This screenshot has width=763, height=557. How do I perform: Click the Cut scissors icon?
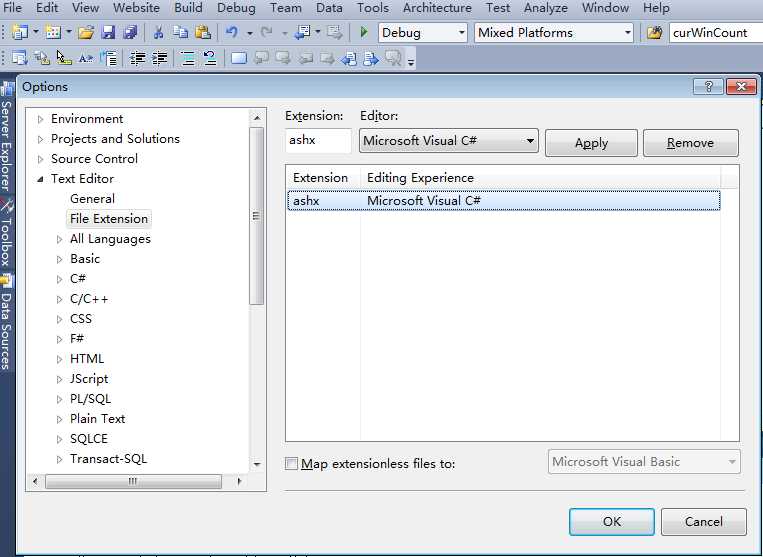coord(158,33)
